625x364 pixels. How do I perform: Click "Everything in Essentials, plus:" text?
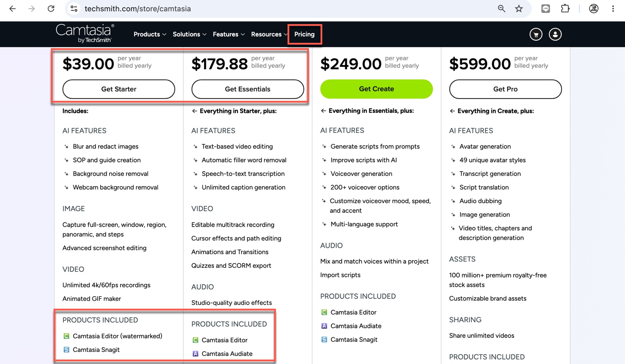371,111
